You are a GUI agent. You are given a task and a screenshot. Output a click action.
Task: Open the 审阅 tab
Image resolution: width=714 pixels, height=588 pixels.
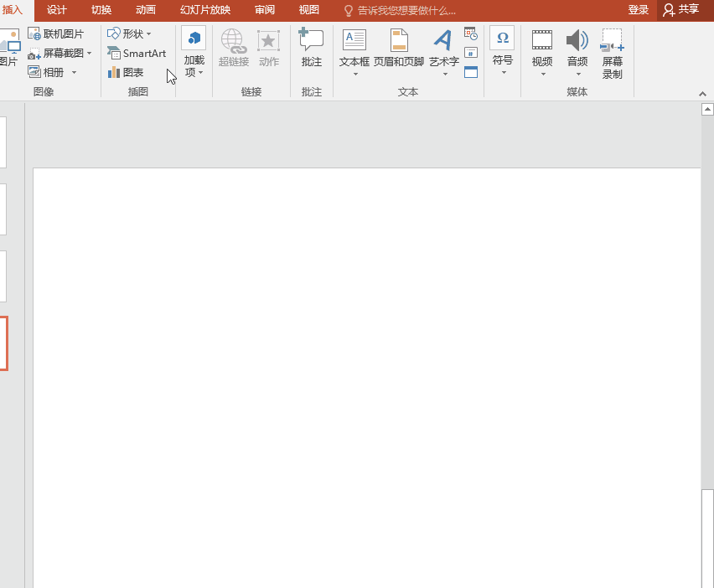265,10
